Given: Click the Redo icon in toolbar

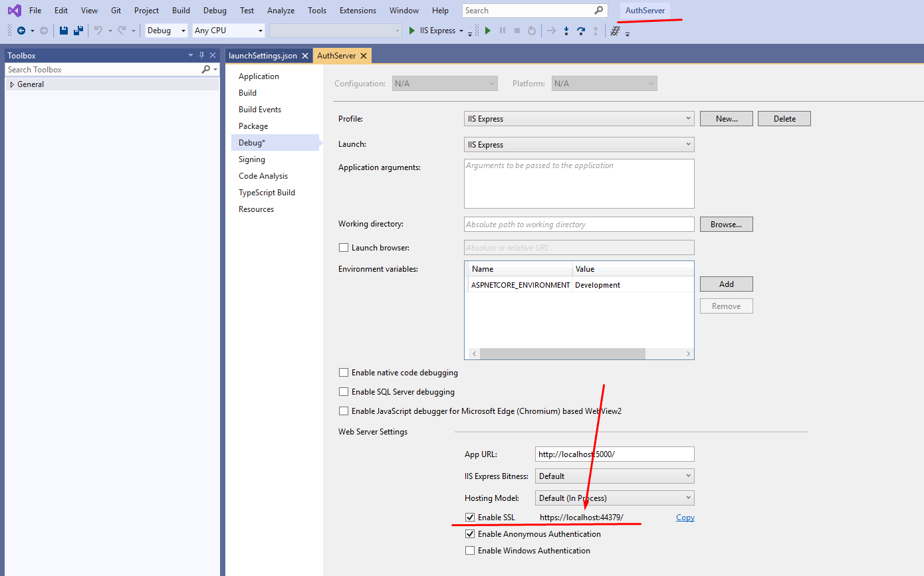Looking at the screenshot, I should tap(122, 31).
